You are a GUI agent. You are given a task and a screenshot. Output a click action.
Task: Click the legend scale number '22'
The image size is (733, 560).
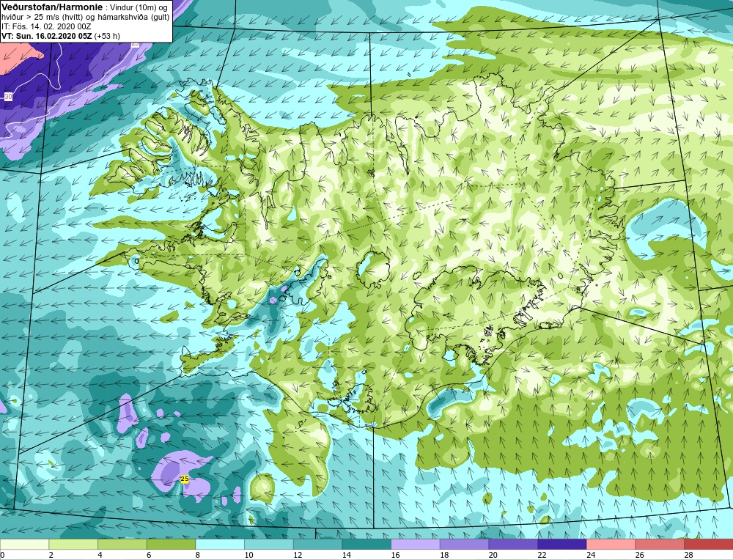point(542,555)
